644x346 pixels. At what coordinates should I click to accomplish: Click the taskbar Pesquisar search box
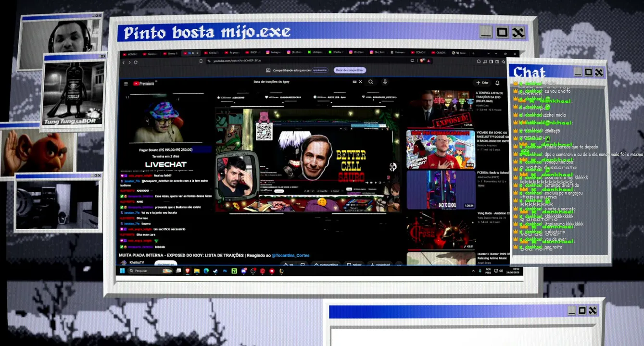tap(151, 271)
